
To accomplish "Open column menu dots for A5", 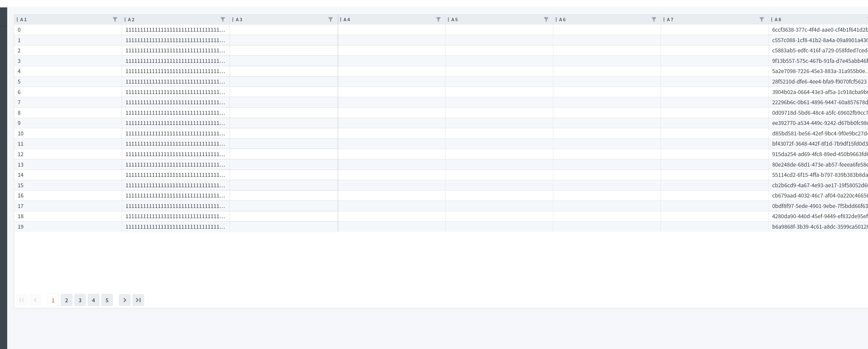I will 448,19.
